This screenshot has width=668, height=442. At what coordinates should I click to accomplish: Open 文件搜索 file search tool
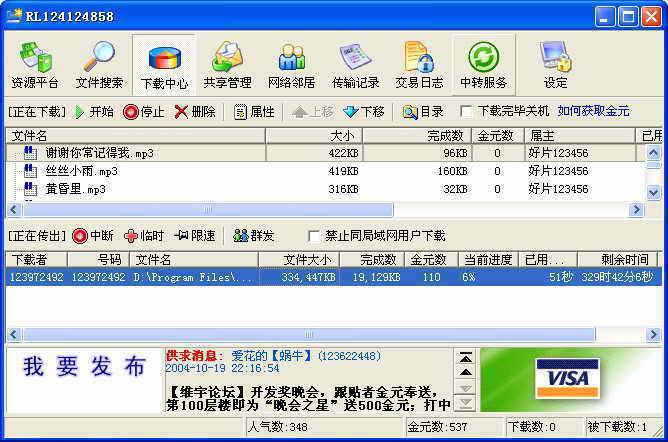pyautogui.click(x=99, y=64)
